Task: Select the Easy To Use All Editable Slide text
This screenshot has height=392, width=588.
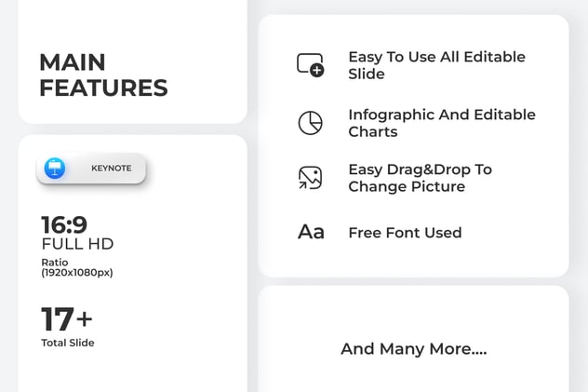Action: pyautogui.click(x=436, y=65)
